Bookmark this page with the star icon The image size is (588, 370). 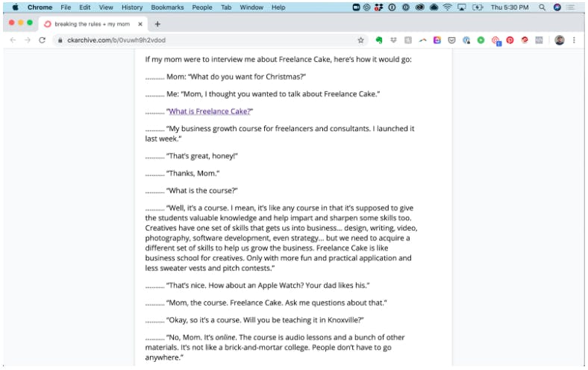[x=360, y=40]
